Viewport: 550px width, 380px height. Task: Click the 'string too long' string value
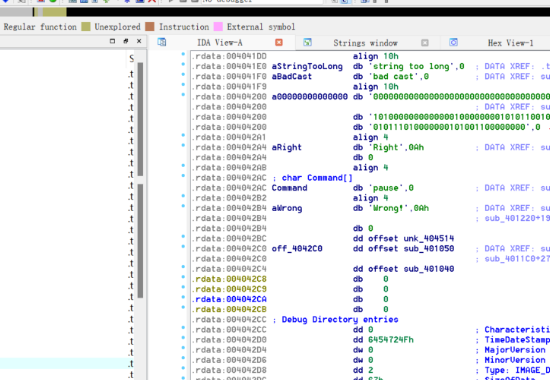pyautogui.click(x=414, y=66)
